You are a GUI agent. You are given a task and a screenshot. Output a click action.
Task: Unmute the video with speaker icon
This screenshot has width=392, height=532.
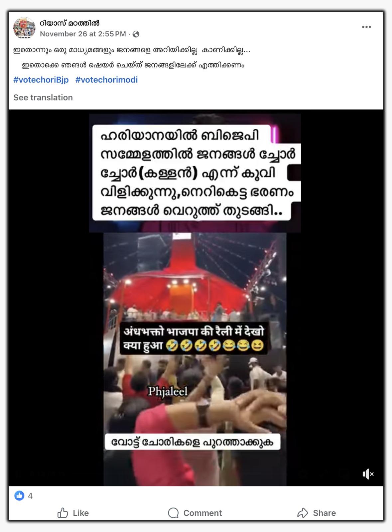[x=368, y=474]
